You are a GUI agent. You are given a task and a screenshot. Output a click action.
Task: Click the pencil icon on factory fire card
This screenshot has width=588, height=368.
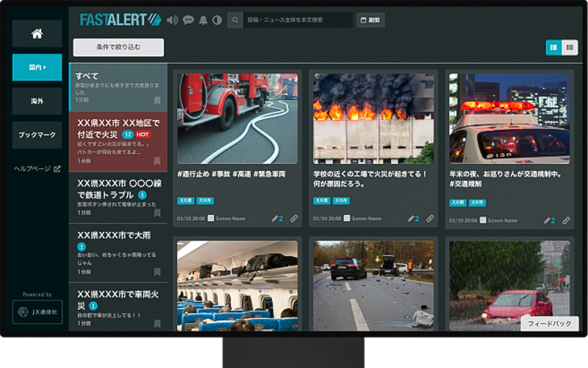click(412, 219)
